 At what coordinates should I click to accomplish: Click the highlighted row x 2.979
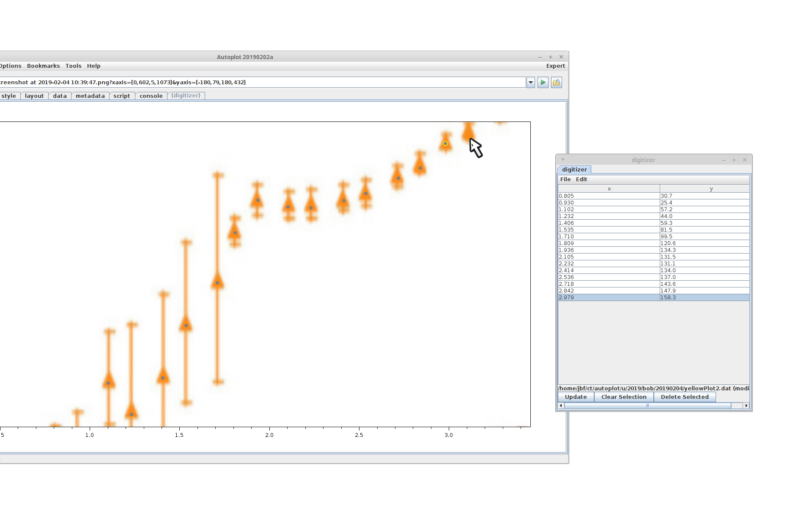654,298
